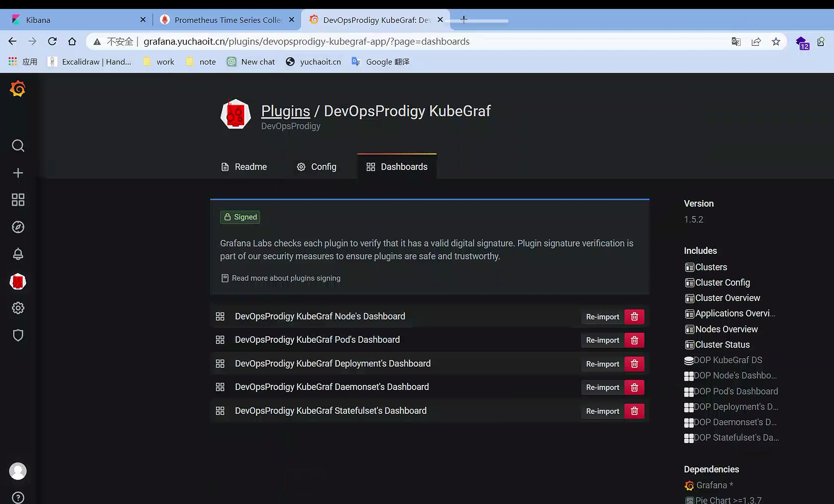Click the Plugins breadcrumb link
This screenshot has width=834, height=504.
[285, 111]
